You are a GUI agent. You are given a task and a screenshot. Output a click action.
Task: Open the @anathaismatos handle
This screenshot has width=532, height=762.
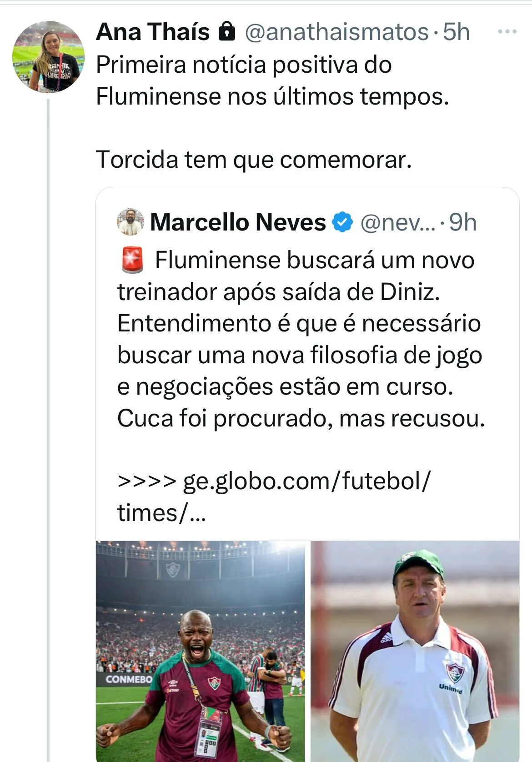(x=336, y=32)
